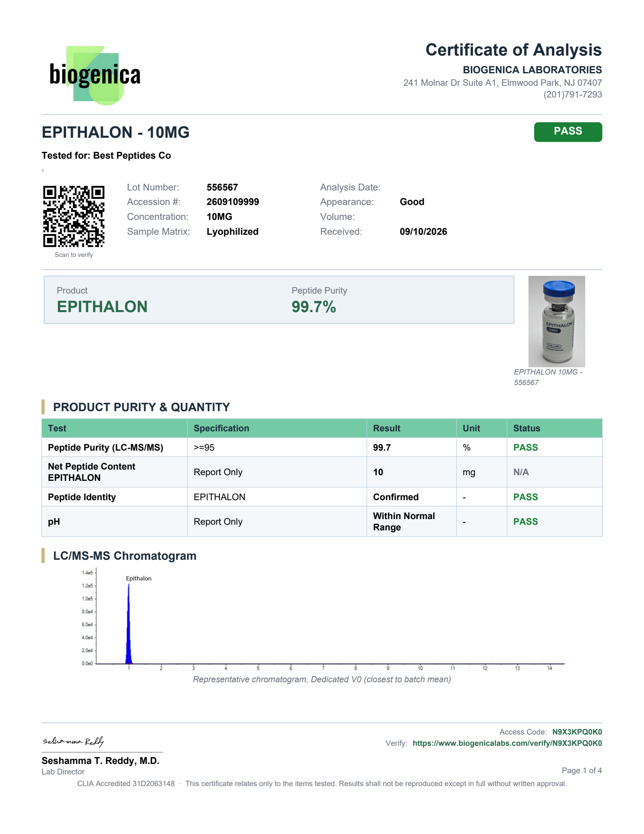Select the Lyophilized sample matrix value
This screenshot has width=644, height=834.
232,232
